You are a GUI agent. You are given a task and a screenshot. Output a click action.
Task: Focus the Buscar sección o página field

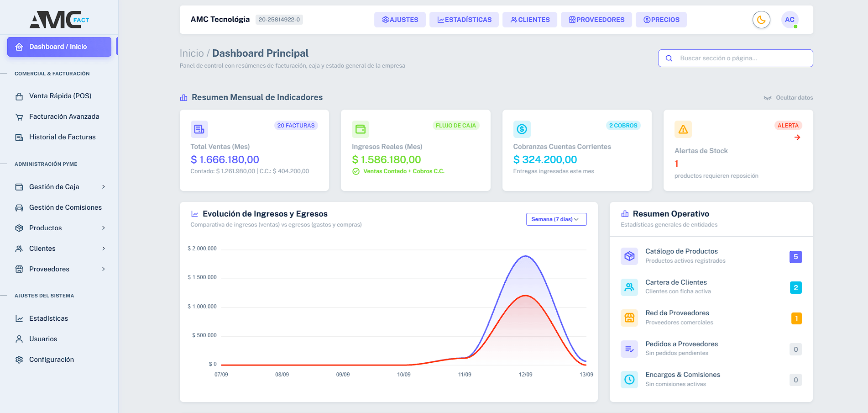(x=736, y=58)
